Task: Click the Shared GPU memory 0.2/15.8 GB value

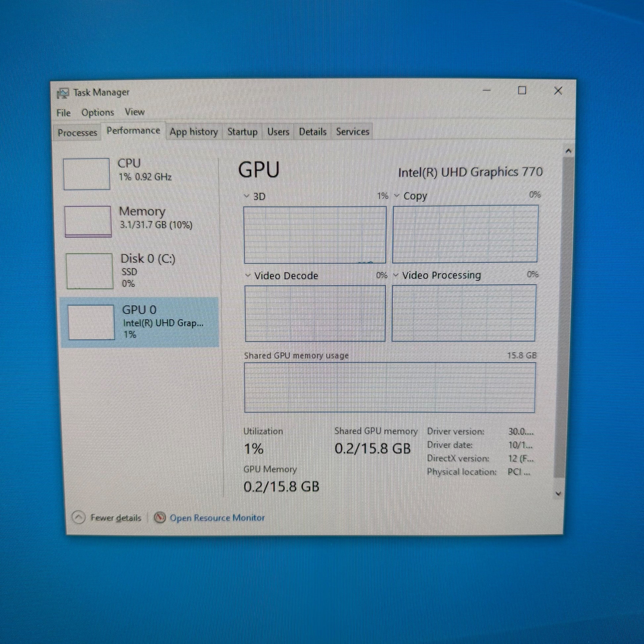Action: click(373, 448)
